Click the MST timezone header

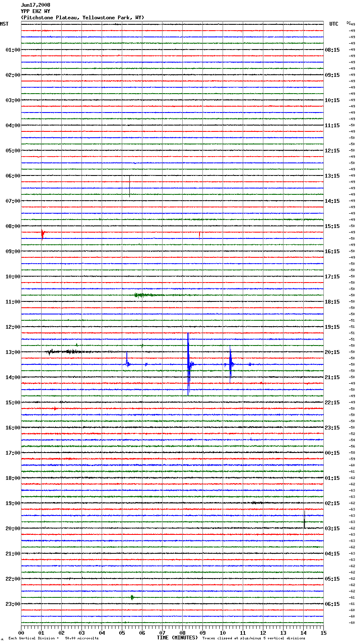pos(4,24)
